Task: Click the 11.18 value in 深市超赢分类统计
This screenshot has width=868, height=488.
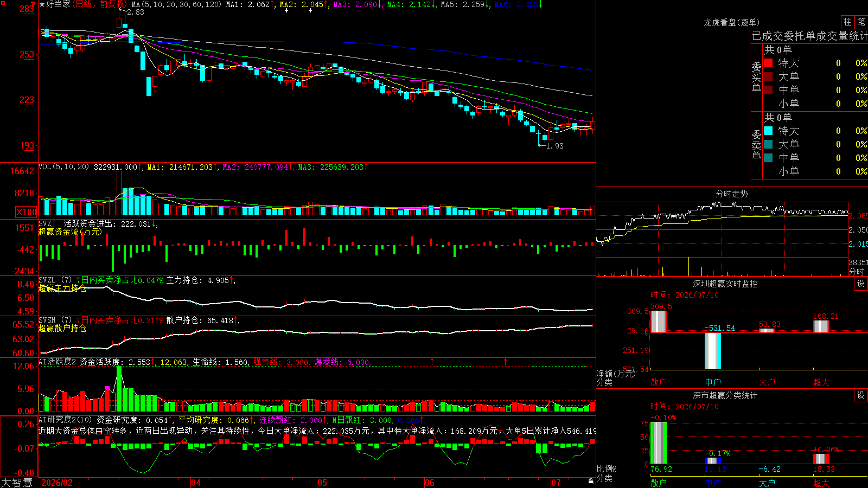Action: pos(716,469)
